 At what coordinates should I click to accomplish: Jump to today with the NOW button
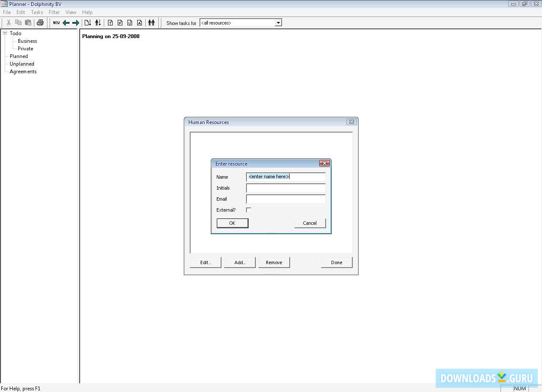click(56, 23)
